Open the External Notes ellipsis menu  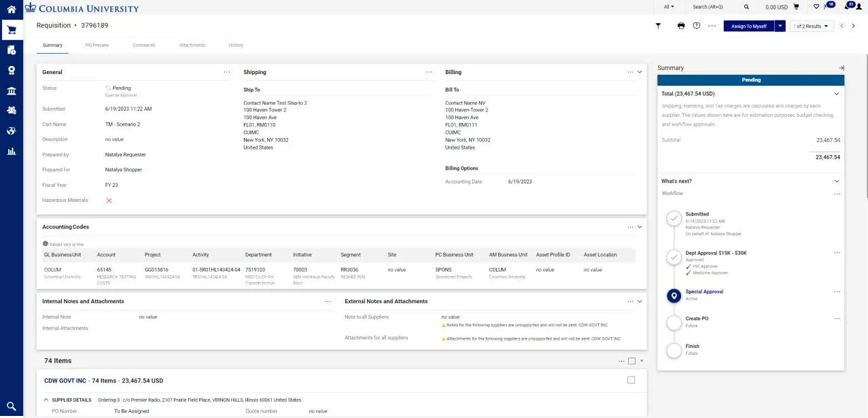[631, 301]
